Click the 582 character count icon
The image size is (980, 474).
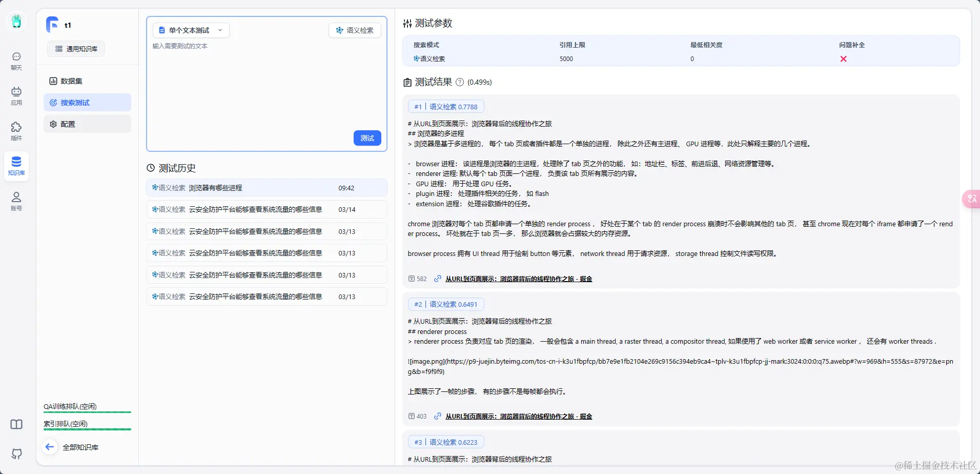(412, 279)
